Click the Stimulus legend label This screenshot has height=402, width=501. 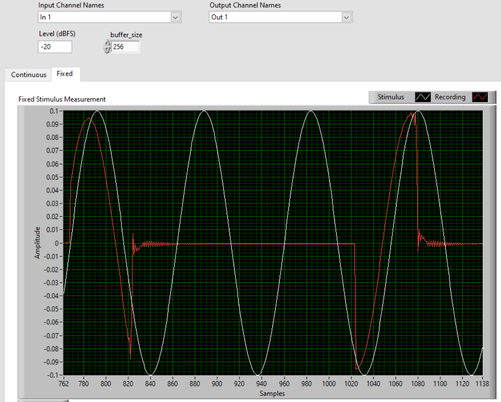(391, 97)
